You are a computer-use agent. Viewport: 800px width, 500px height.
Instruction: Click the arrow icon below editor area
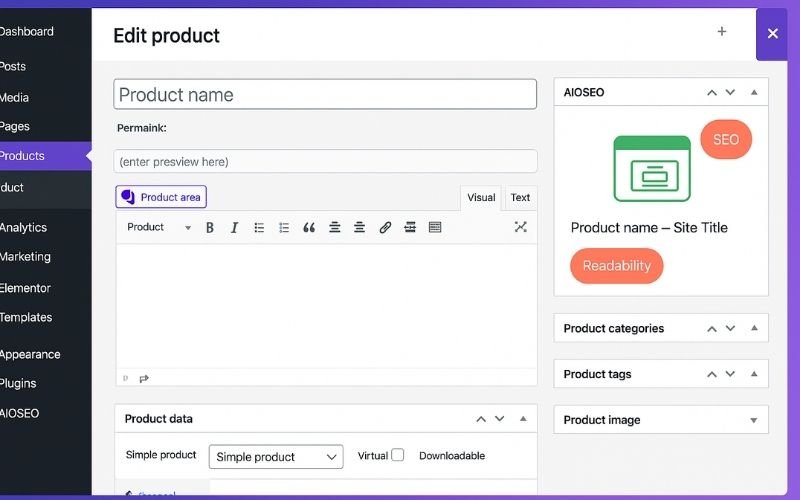coord(144,379)
